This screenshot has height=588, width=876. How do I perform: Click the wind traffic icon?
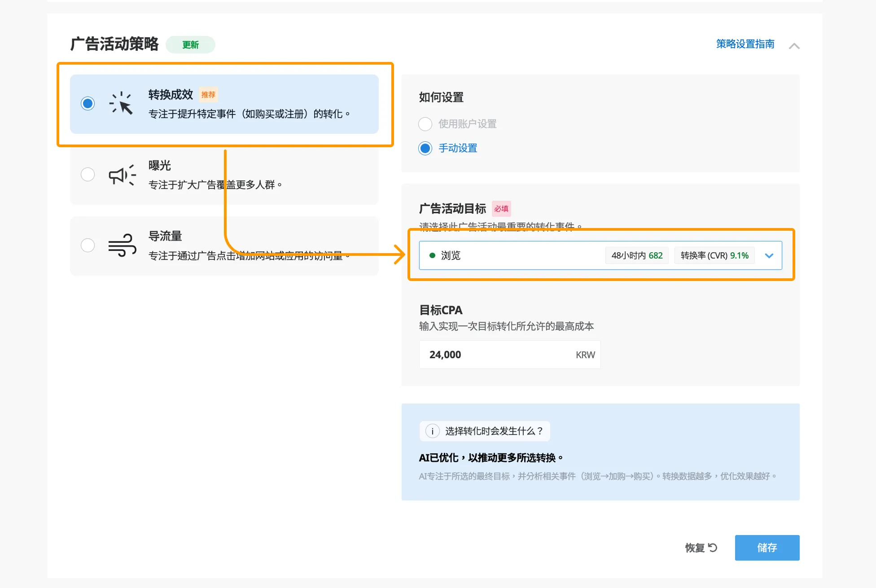tap(122, 246)
